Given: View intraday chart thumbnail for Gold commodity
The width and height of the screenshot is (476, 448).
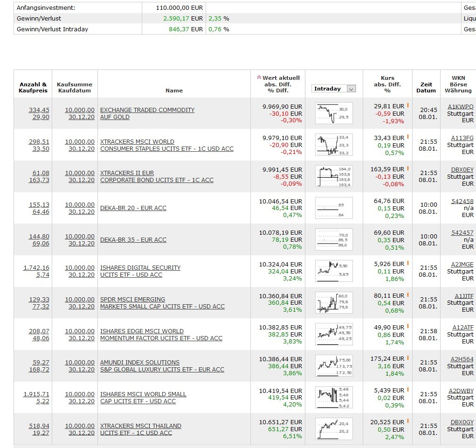Looking at the screenshot, I should pyautogui.click(x=334, y=113).
